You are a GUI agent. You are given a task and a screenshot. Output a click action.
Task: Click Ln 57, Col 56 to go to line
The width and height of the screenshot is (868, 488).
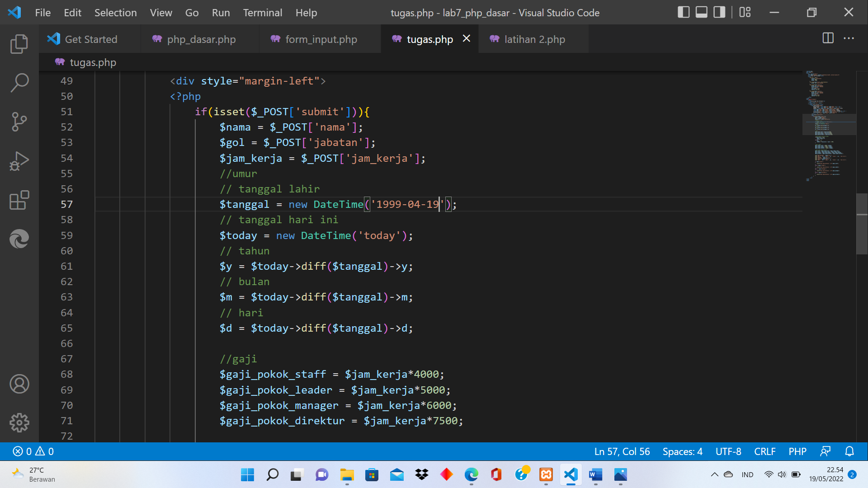622,451
